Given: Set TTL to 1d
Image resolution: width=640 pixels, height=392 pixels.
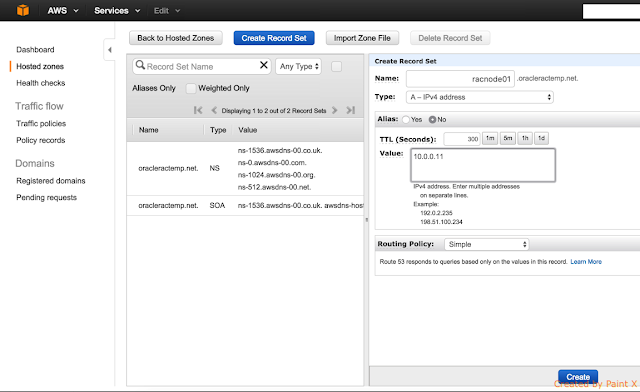Looking at the screenshot, I should click(x=541, y=138).
